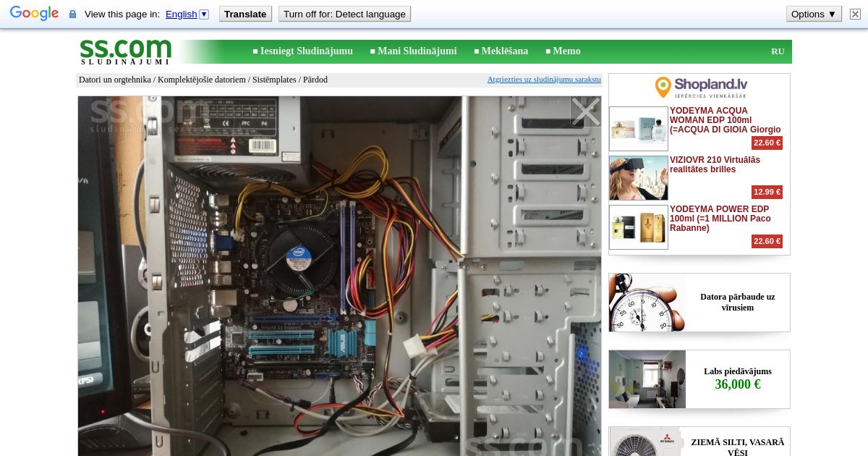Open Datori un orgtehnika breadcrumb
Image resolution: width=868 pixels, height=456 pixels.
[x=115, y=80]
